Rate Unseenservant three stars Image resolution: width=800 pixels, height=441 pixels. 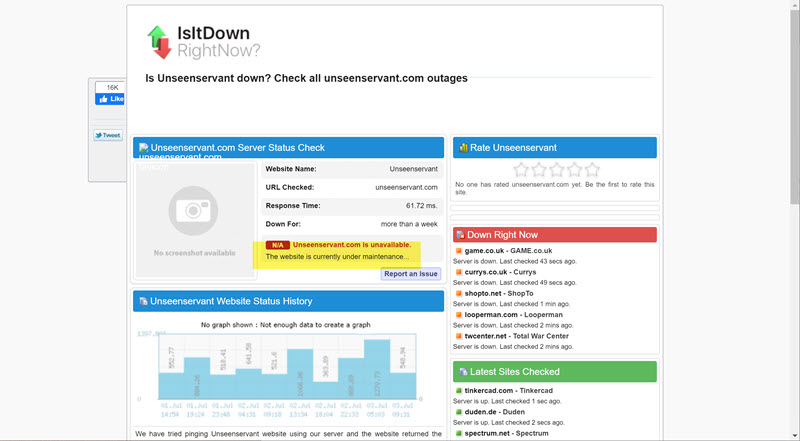(557, 169)
